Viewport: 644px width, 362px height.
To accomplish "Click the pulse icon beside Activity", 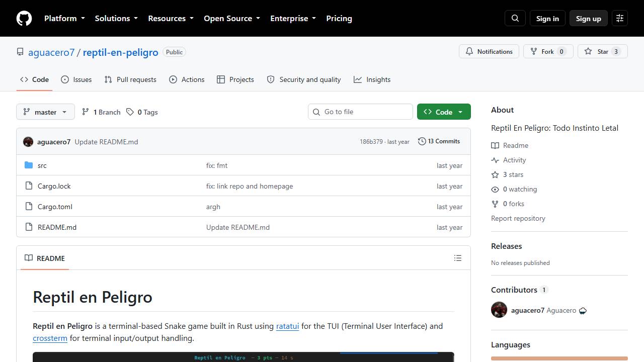I will click(495, 160).
